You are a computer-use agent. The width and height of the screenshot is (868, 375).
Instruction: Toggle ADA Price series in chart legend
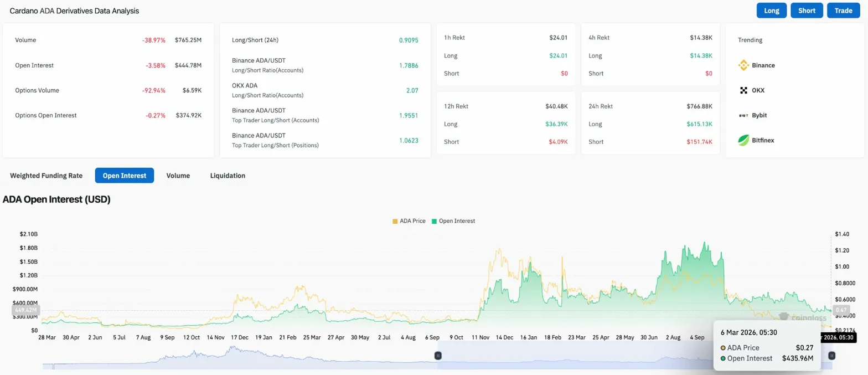pyautogui.click(x=409, y=221)
